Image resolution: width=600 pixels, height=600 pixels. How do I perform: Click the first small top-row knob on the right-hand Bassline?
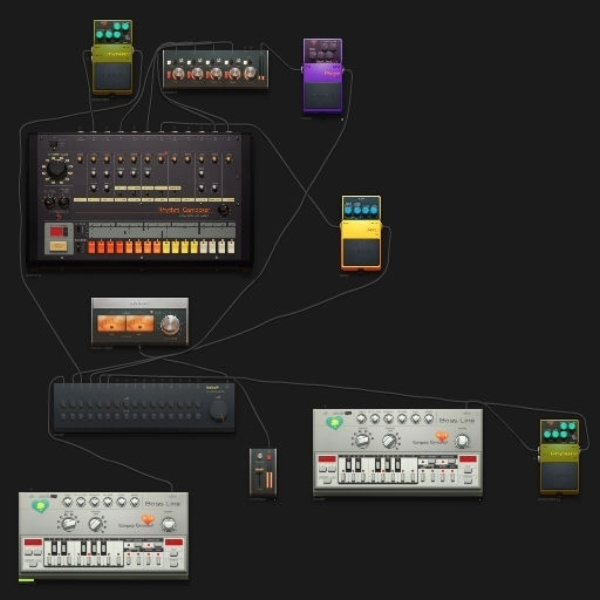[362, 419]
